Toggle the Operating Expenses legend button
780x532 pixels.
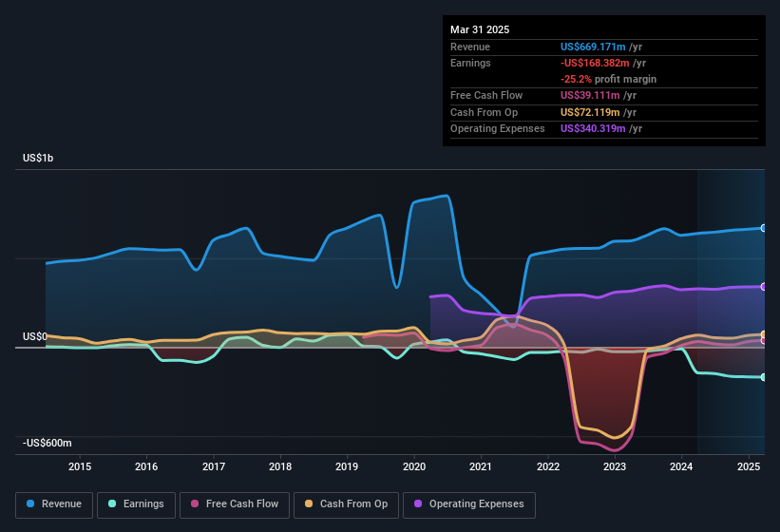click(x=469, y=504)
